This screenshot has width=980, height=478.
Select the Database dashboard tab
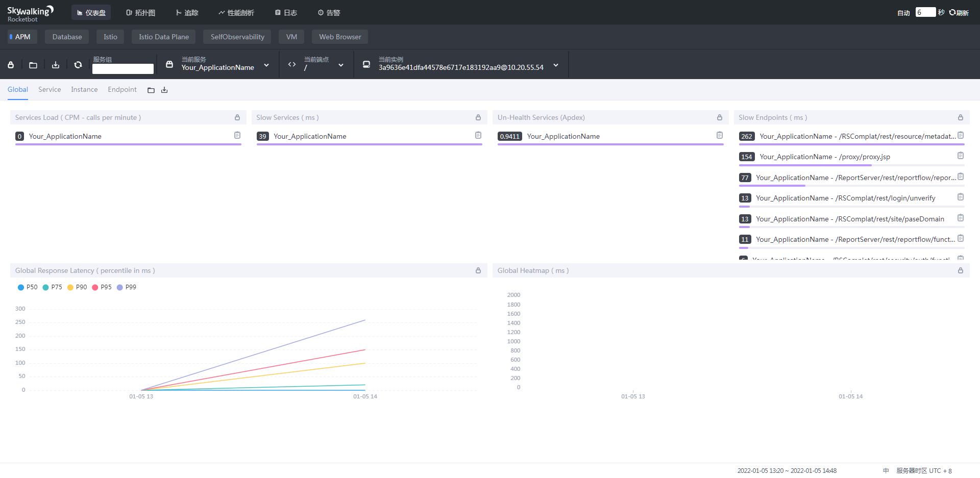tap(67, 37)
